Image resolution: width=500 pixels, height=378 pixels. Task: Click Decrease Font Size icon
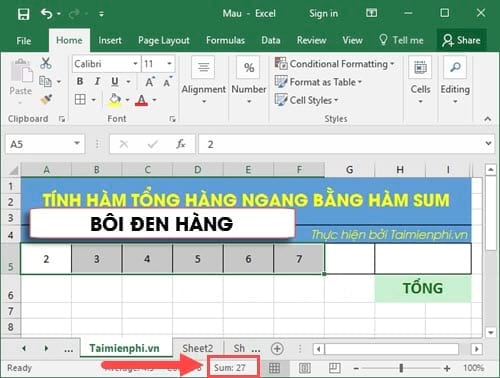tap(167, 82)
